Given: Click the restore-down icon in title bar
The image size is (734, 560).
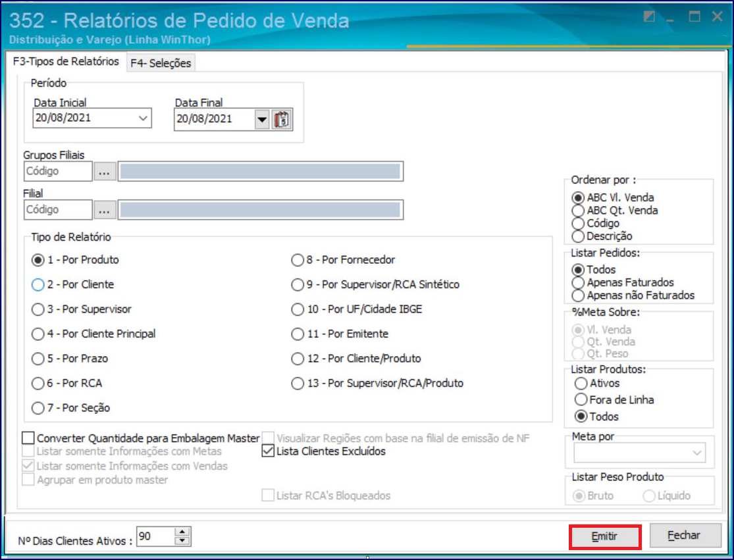Looking at the screenshot, I should [x=649, y=17].
